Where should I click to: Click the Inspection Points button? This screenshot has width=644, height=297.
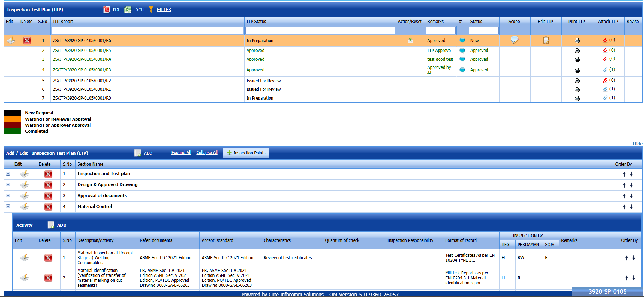click(246, 153)
